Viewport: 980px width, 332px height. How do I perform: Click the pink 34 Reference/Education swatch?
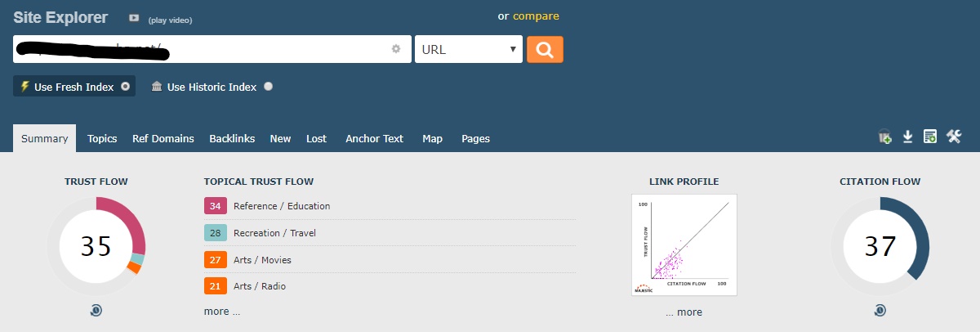tap(216, 206)
